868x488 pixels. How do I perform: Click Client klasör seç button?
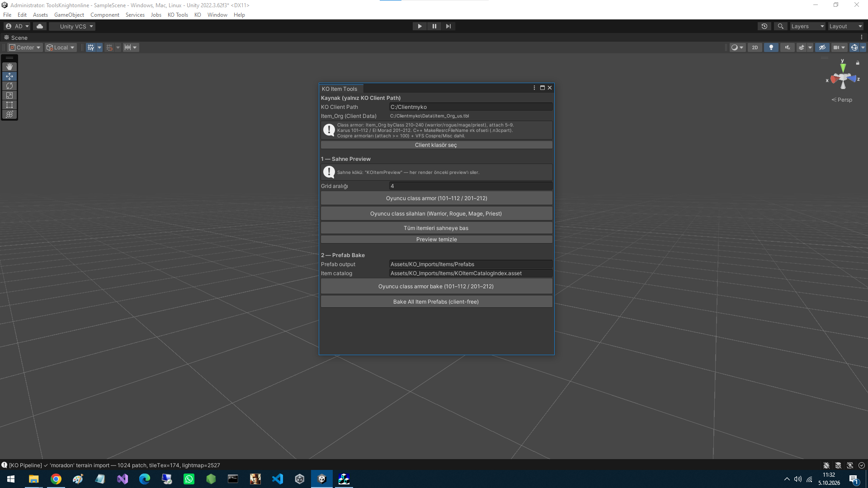(436, 145)
